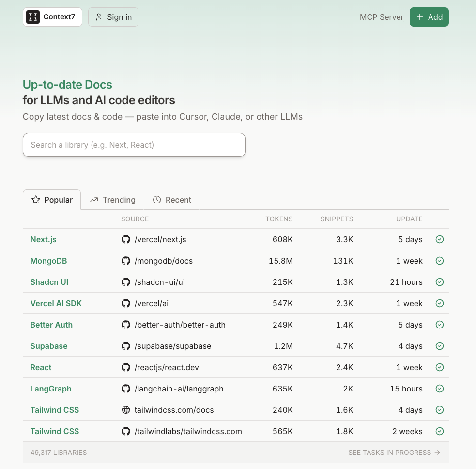
Task: Click the GitHub icon beside /mongodb/docs
Action: click(126, 261)
